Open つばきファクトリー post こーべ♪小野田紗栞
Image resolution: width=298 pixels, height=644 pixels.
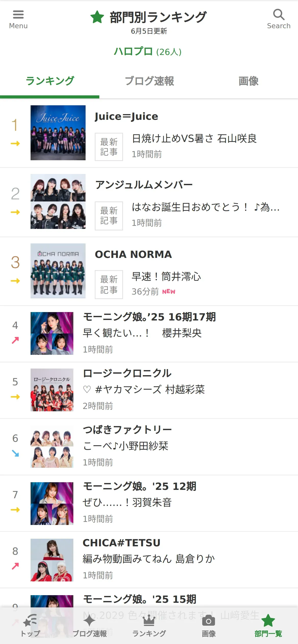pos(126,446)
